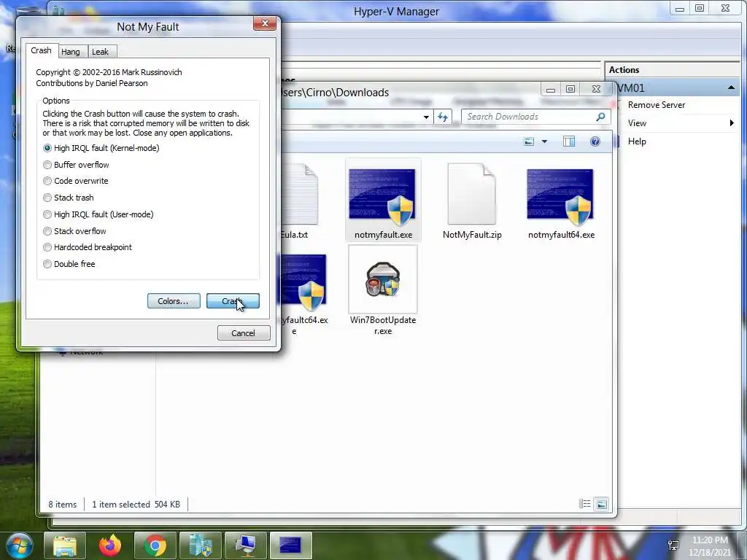Click the Colors... button

tap(174, 301)
